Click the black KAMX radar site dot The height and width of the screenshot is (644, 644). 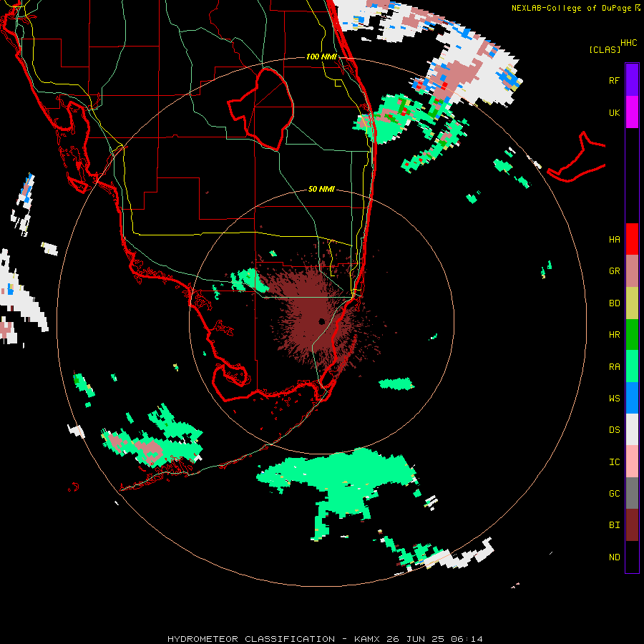pos(321,321)
